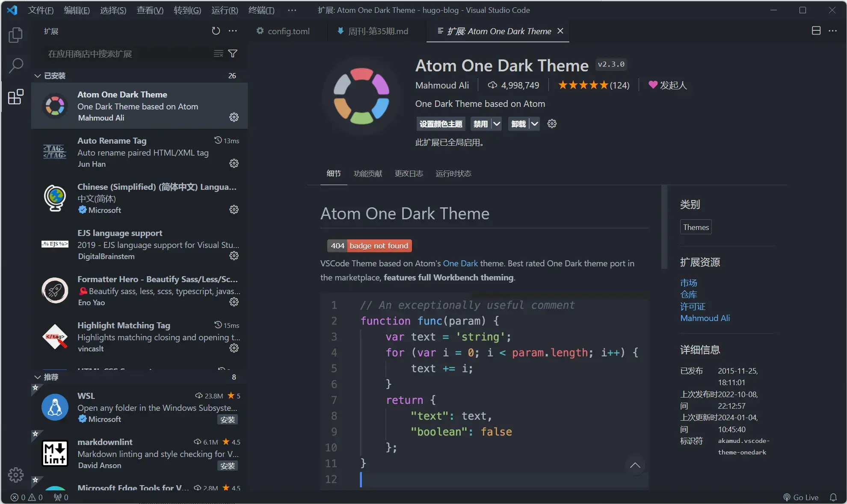The width and height of the screenshot is (847, 504).
Task: Click the Atom One Dark Theme logo
Action: pyautogui.click(x=361, y=96)
